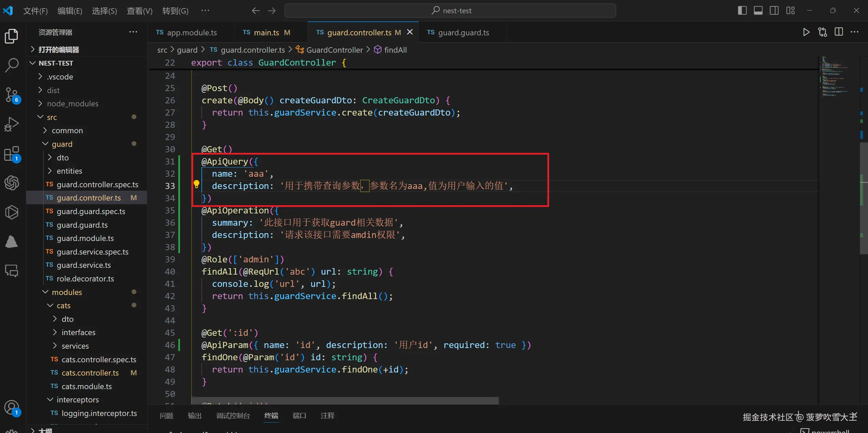Click the nest-test command center search box

pyautogui.click(x=450, y=11)
